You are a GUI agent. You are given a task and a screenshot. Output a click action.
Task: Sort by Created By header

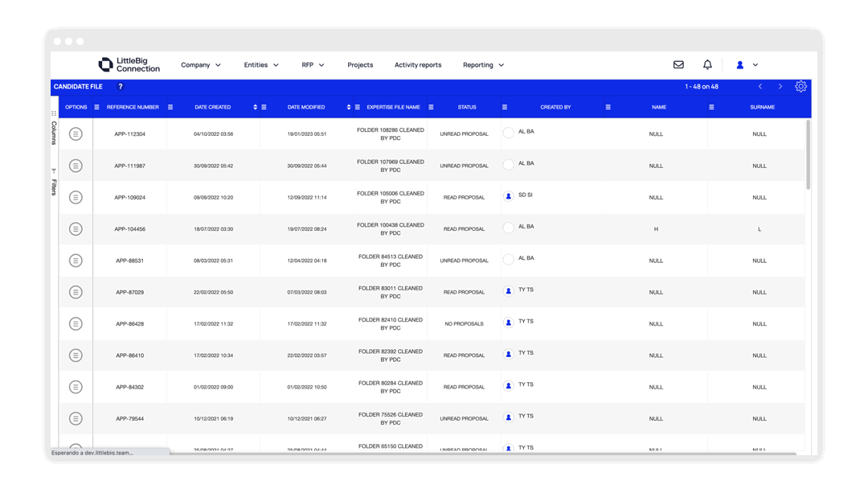tap(555, 107)
